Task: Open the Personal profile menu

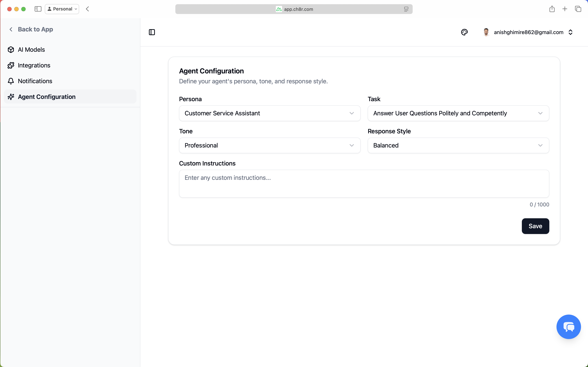Action: (62, 9)
